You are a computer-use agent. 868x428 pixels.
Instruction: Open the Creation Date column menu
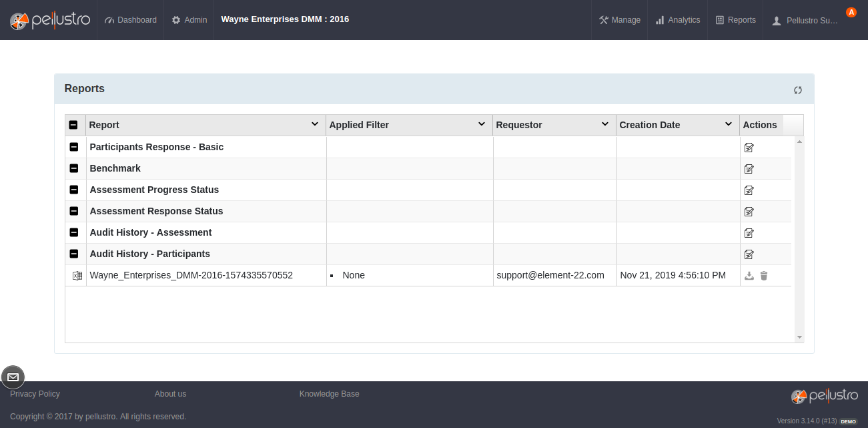[x=729, y=124]
